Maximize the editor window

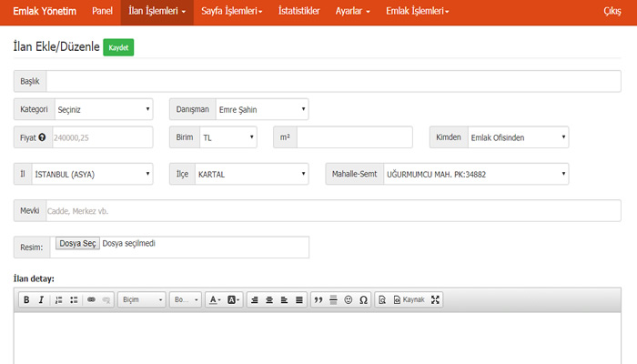pyautogui.click(x=435, y=299)
